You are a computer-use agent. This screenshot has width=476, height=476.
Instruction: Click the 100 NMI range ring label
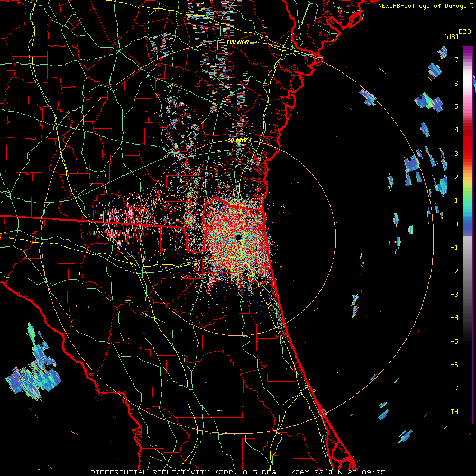click(237, 42)
